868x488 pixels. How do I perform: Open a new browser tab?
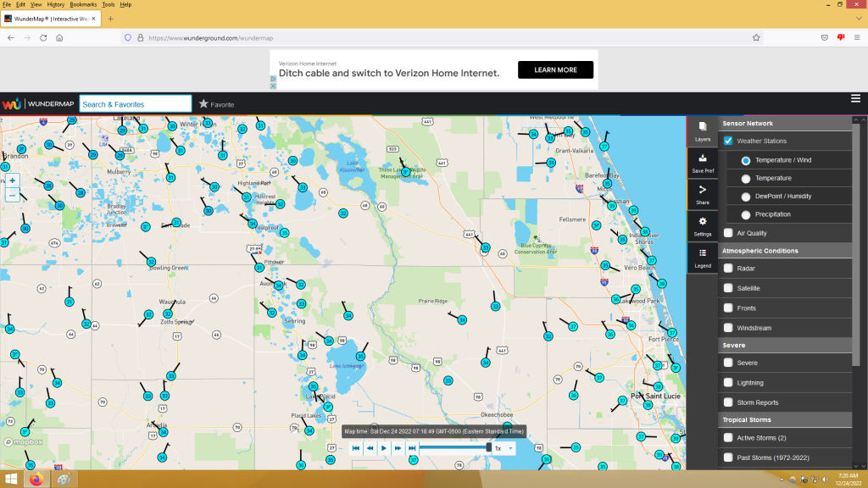[111, 19]
